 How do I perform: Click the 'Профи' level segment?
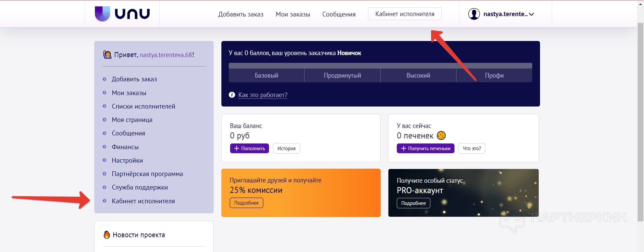pyautogui.click(x=494, y=75)
